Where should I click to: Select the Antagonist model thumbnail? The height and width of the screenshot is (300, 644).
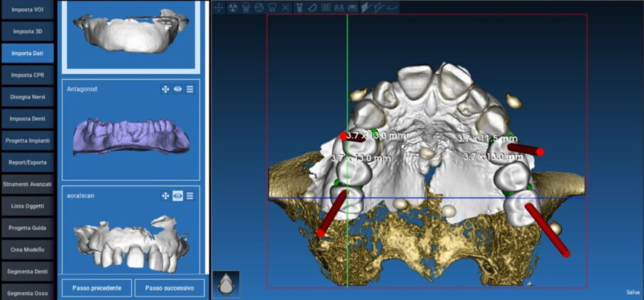131,137
